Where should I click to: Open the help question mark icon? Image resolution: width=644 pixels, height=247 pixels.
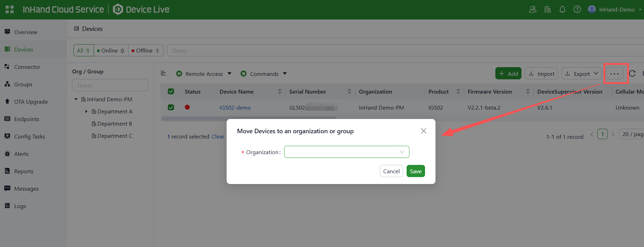(577, 9)
